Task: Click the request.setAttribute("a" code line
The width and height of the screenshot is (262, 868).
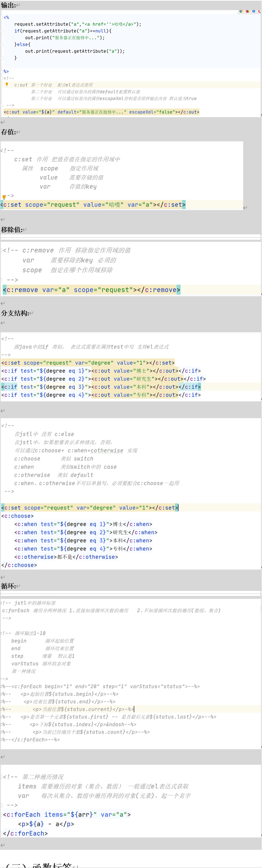Action: (x=78, y=24)
